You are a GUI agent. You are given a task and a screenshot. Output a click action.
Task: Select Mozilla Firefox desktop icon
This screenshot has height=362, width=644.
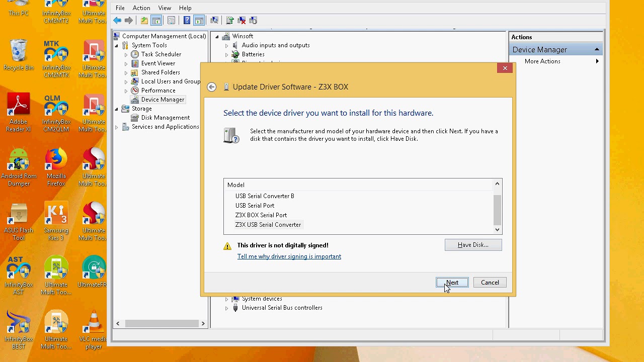(56, 167)
